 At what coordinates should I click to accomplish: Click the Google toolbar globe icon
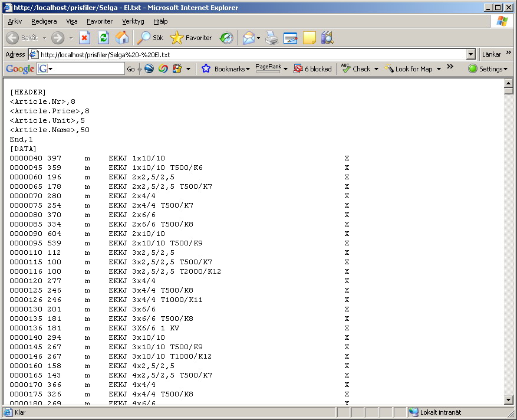click(149, 68)
